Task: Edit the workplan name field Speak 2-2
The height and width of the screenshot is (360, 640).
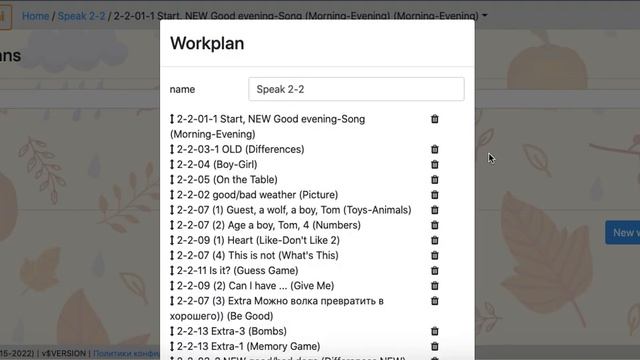Action: 356,89
